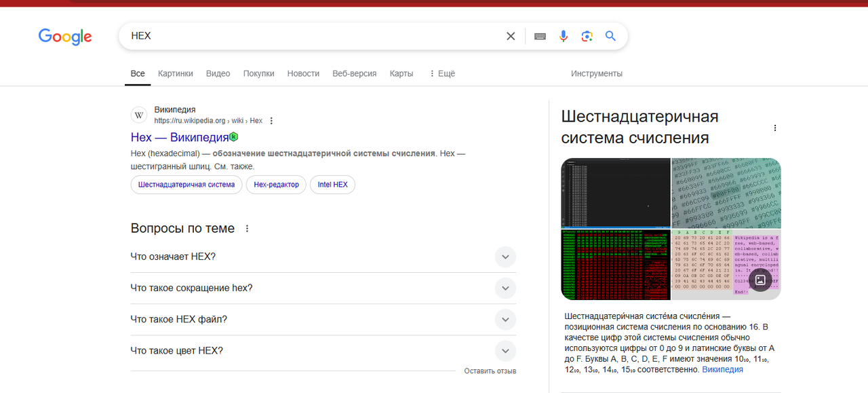
Task: Switch to the Видео tab
Action: [218, 73]
